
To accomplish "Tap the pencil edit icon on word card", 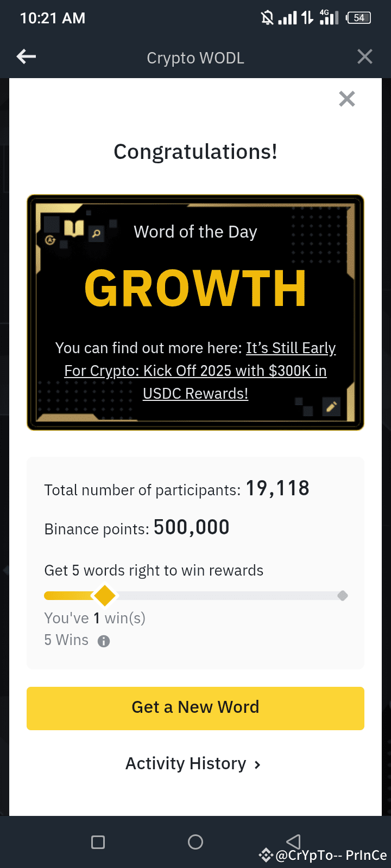I will (331, 406).
